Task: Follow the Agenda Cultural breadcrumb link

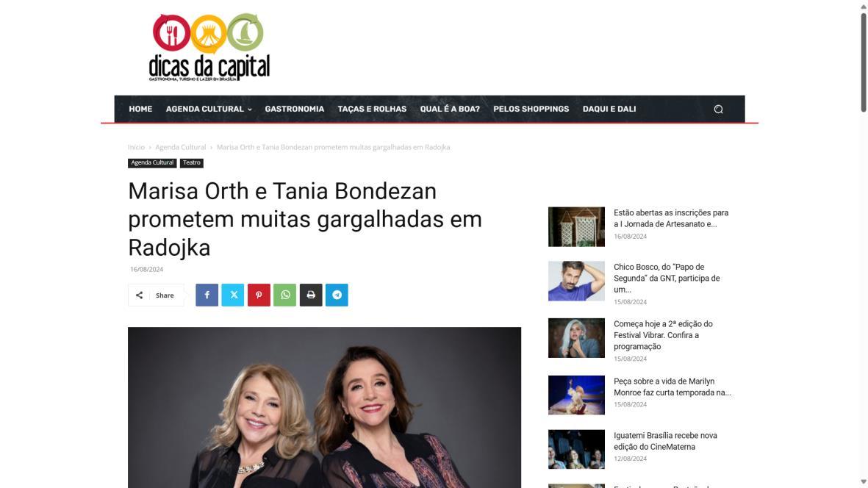Action: [x=181, y=147]
